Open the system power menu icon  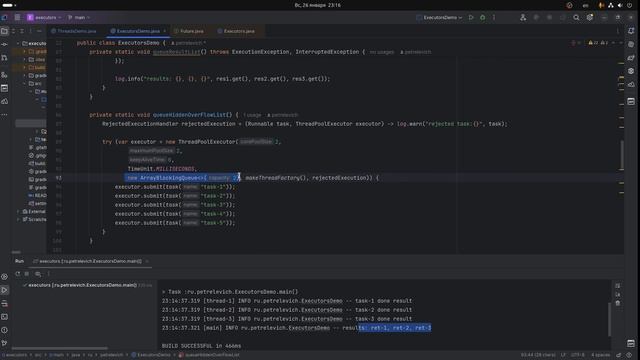click(x=630, y=5)
